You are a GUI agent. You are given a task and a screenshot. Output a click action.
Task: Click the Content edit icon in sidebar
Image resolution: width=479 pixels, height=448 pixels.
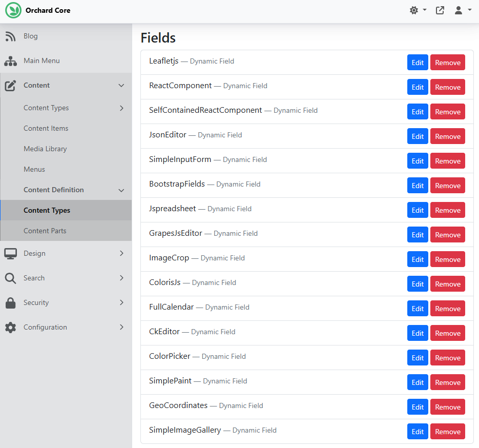[10, 86]
